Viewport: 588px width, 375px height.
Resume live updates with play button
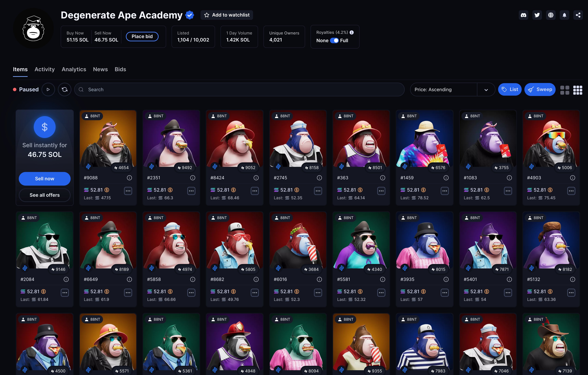click(x=48, y=89)
